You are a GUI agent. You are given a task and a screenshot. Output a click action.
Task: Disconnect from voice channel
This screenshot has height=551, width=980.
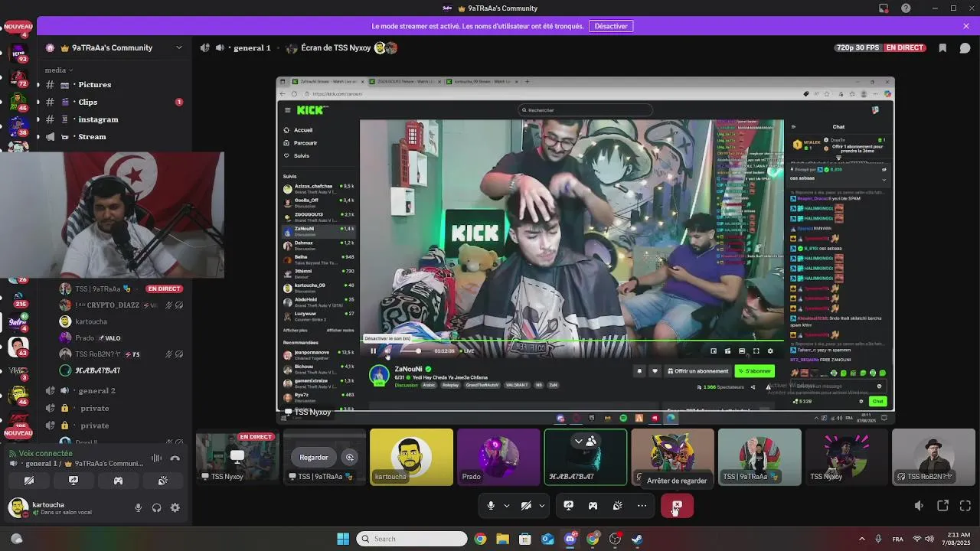coord(175,458)
